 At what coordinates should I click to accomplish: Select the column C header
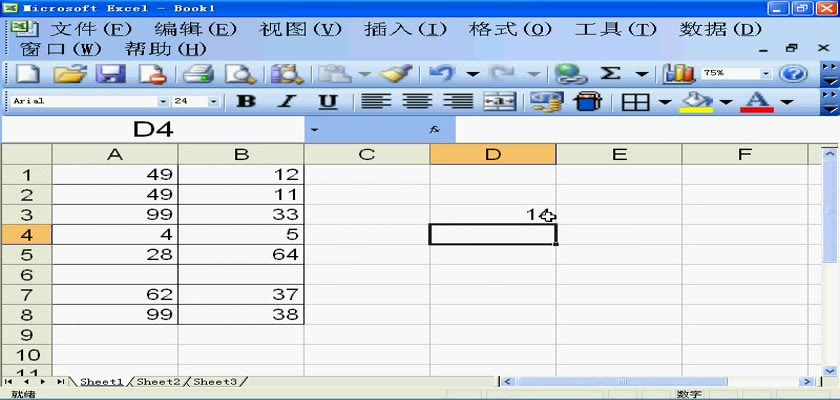pyautogui.click(x=367, y=154)
